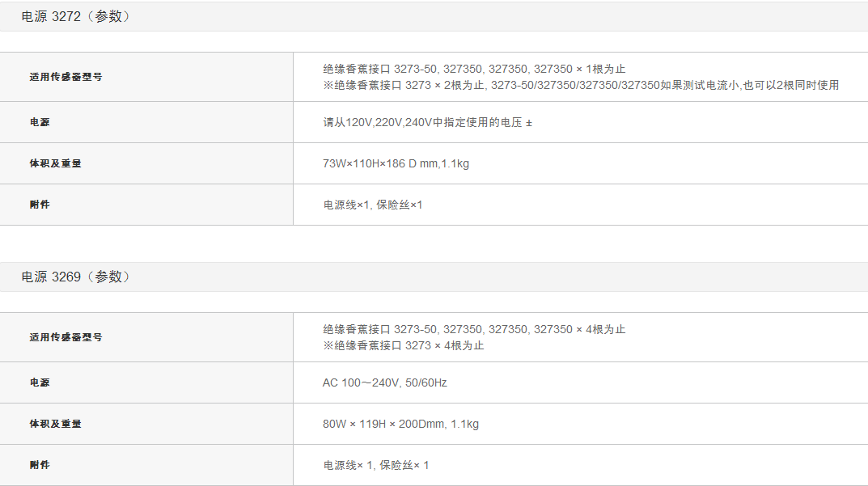Click the ※ note 绝缘香蕉接口 3273 × 4根为止
Viewport: 868px width, 486px height.
click(403, 345)
